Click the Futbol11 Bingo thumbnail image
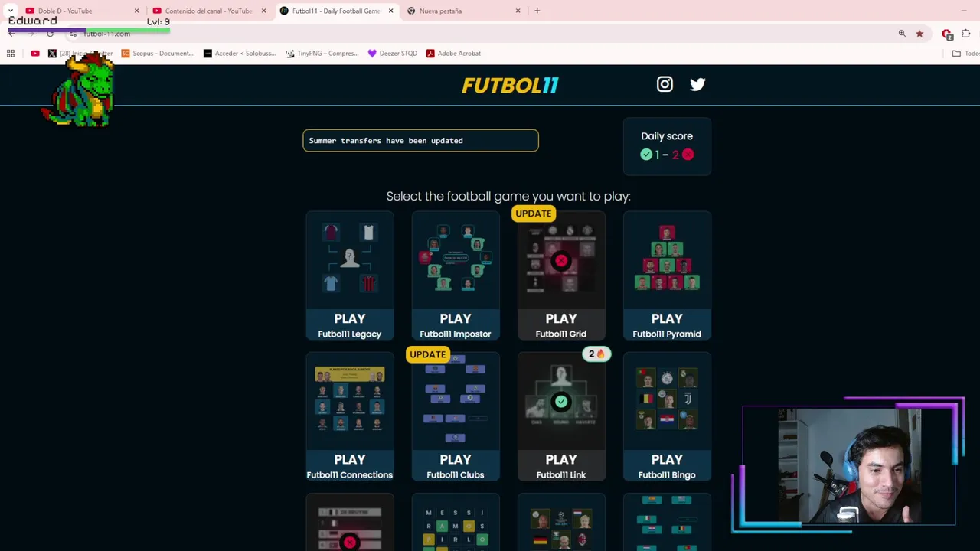980x551 pixels. (667, 399)
